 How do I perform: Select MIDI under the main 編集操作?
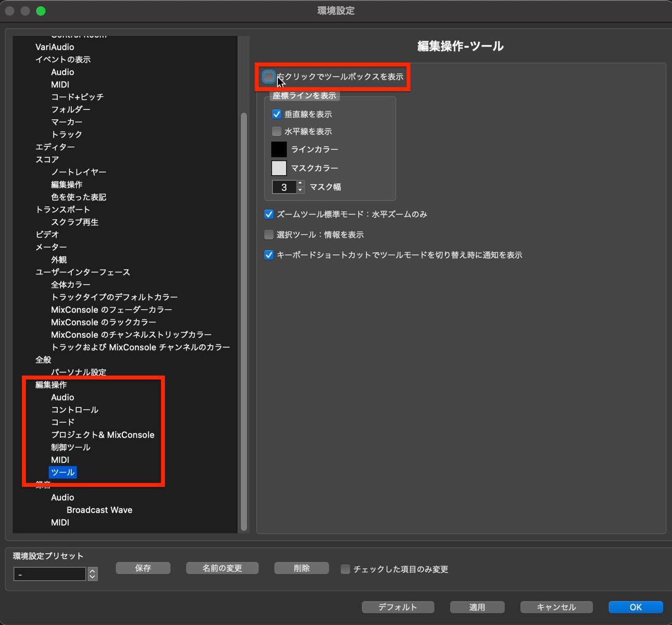60,460
